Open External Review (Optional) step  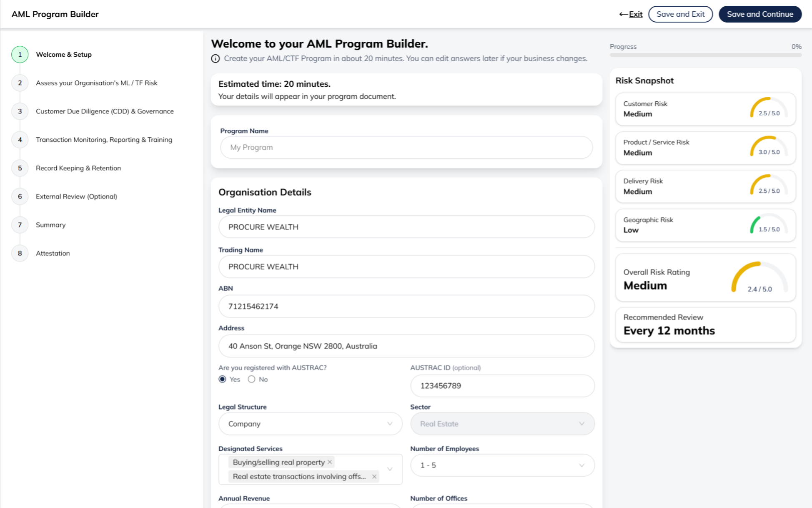(76, 196)
